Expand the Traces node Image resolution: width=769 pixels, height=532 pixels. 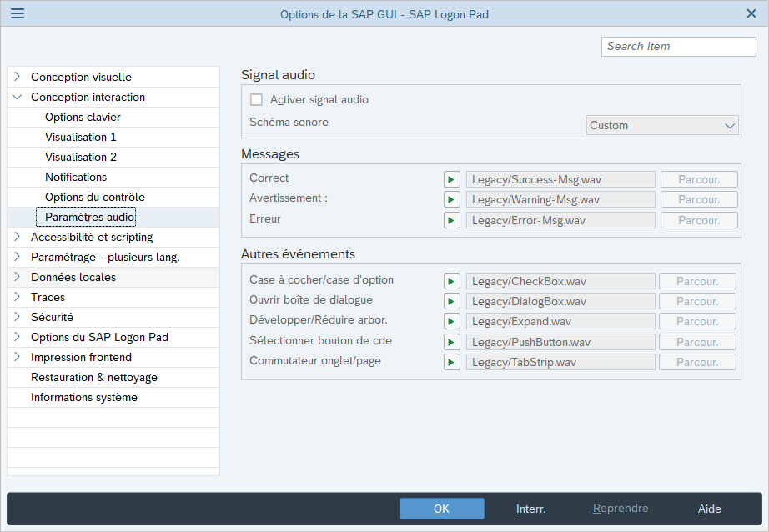[x=18, y=297]
